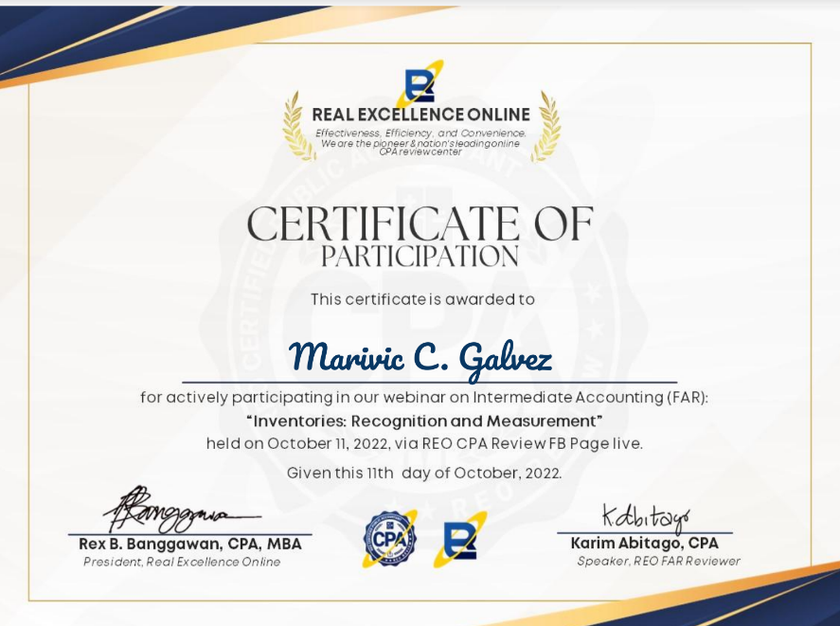
Task: Click the name "Karim Abitago, CPA"
Action: 645,543
